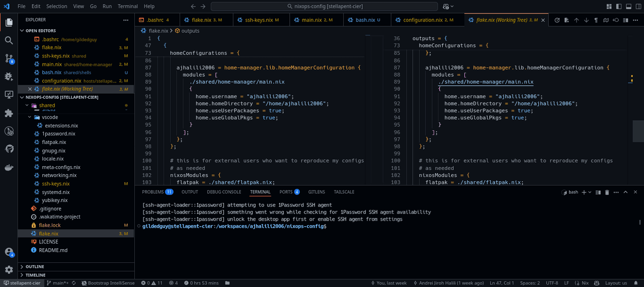Click the nixops-config command center search box
This screenshot has height=287, width=644.
(325, 7)
